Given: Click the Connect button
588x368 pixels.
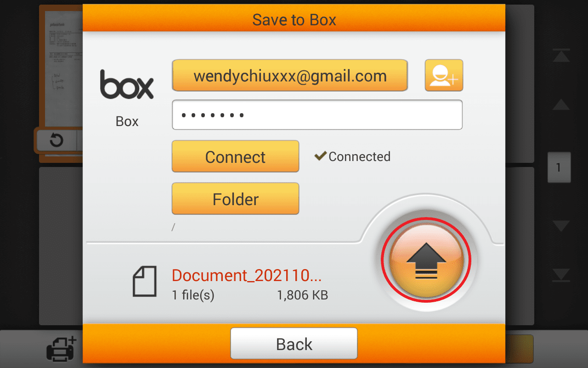Looking at the screenshot, I should 235,156.
